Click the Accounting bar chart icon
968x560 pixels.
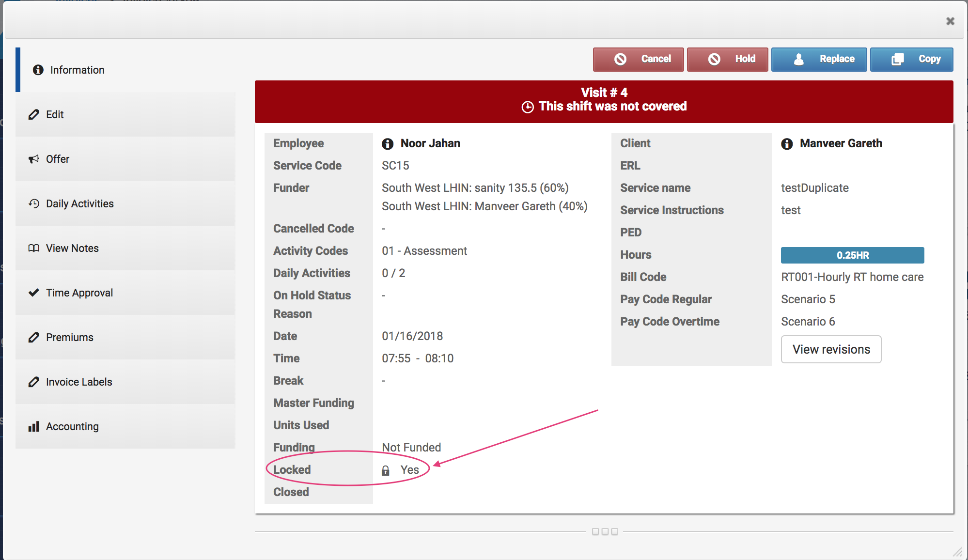(33, 427)
